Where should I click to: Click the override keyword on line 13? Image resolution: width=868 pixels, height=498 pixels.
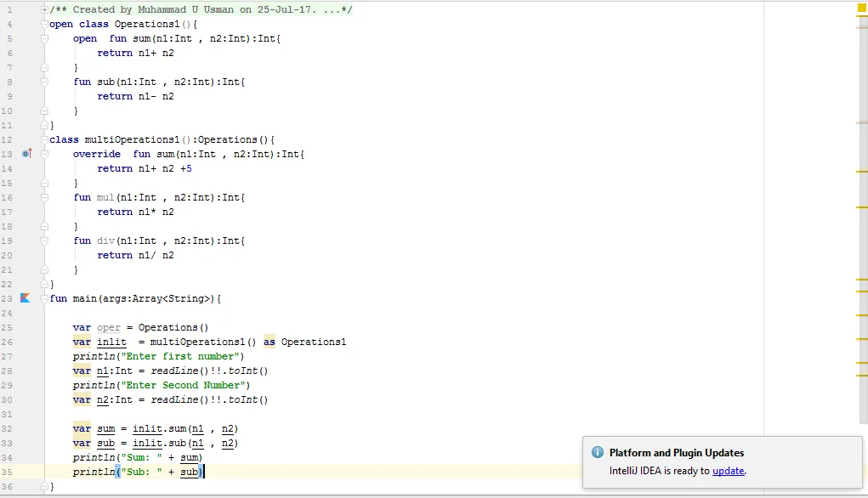[x=97, y=154]
